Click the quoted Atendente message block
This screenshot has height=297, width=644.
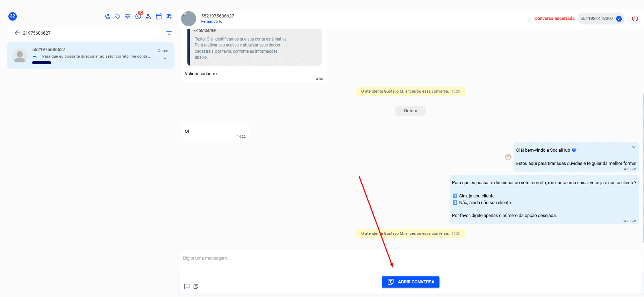tap(255, 47)
